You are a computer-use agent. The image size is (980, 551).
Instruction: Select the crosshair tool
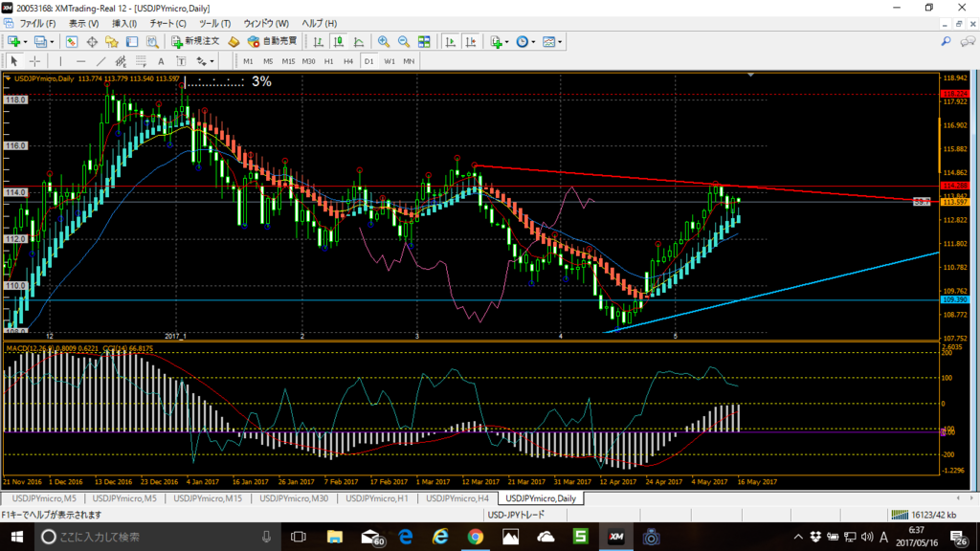pos(35,61)
